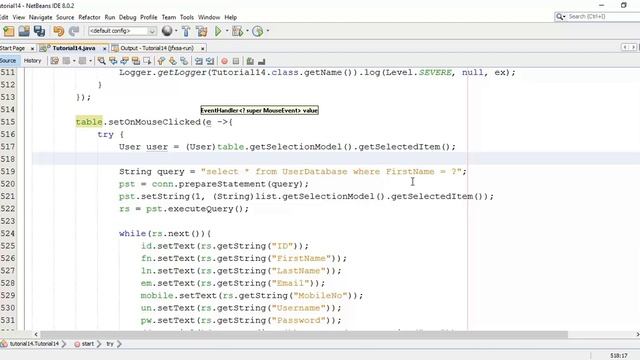Save All files with the disk icon
Screen dimensions: 640x360
(40, 31)
